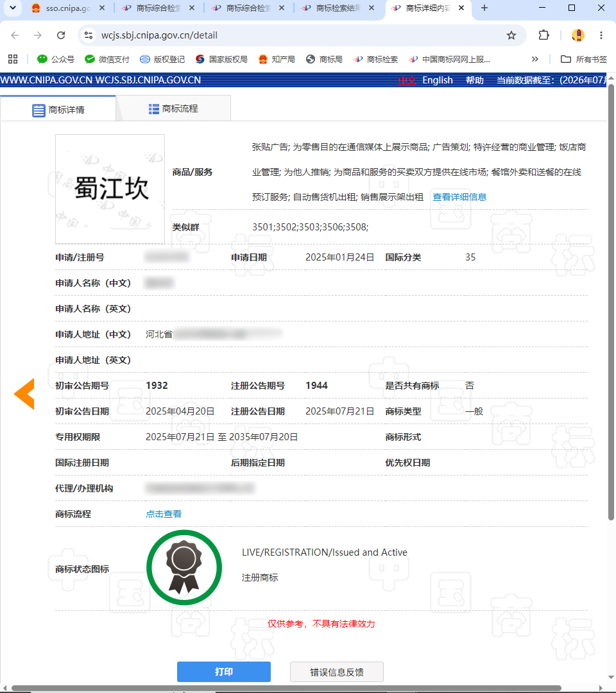
Task: Open the Chrome three-dot menu
Action: coord(601,35)
